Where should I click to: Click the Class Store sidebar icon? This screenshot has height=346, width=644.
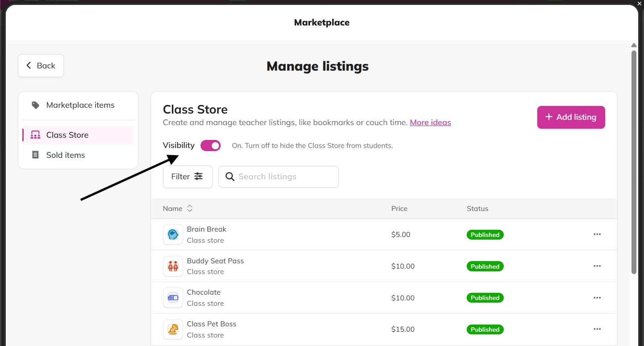click(x=35, y=135)
